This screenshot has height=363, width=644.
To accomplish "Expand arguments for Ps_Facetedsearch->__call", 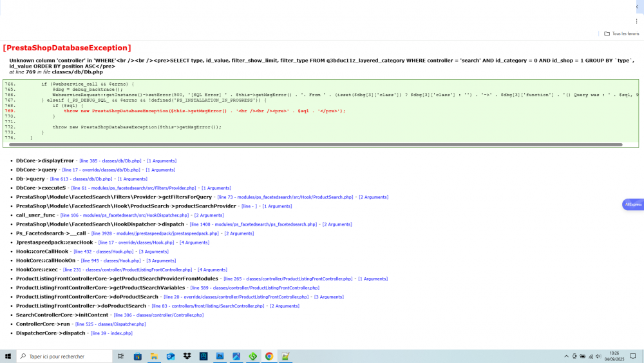I will [239, 233].
